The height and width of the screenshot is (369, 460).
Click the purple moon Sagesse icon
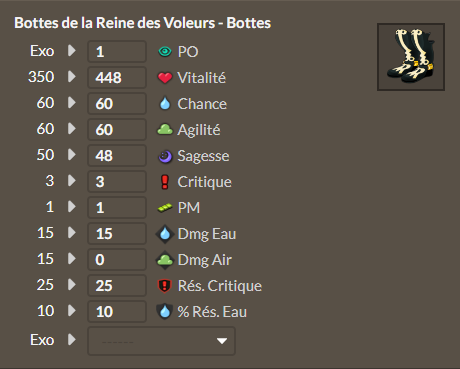point(165,156)
